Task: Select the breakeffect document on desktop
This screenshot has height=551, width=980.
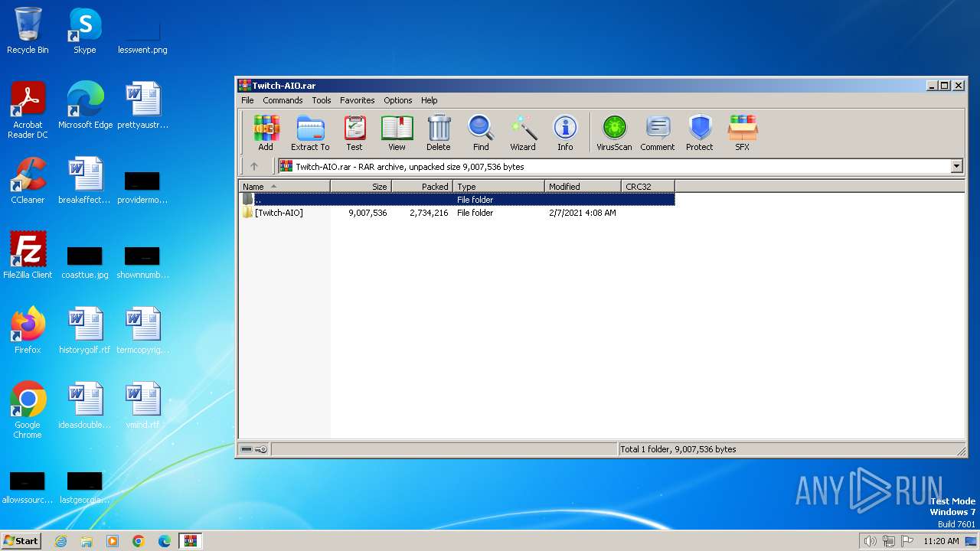Action: tap(85, 181)
